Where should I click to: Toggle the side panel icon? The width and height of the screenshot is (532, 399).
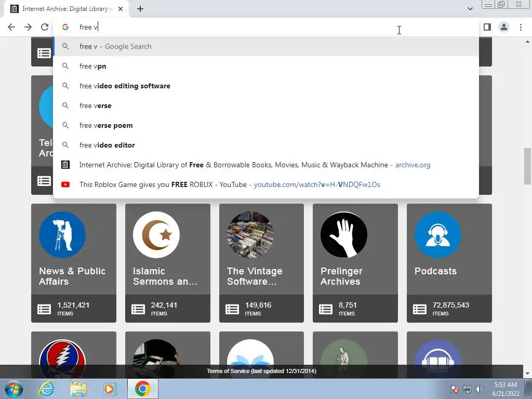[x=487, y=27]
